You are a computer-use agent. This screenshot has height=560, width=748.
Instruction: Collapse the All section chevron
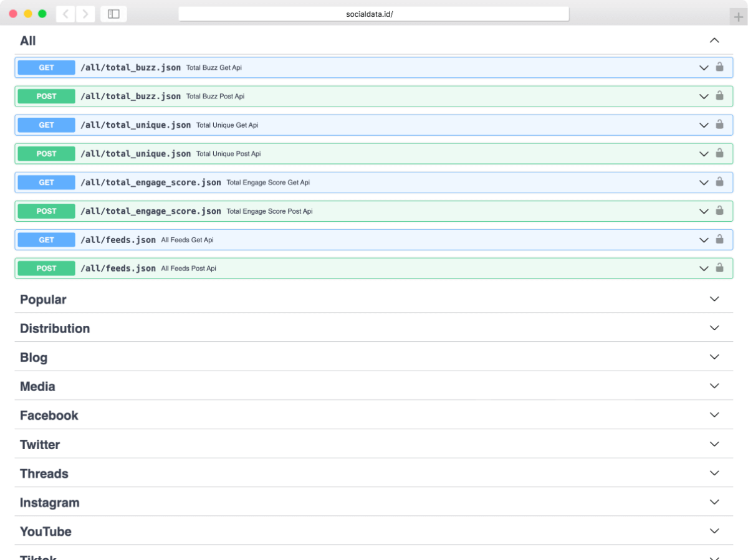point(714,40)
